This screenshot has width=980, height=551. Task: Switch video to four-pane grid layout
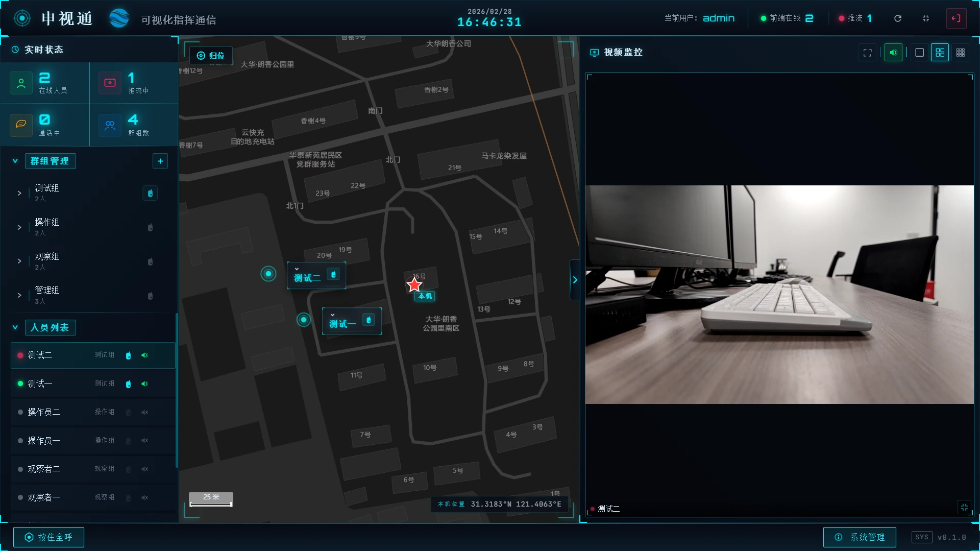940,53
